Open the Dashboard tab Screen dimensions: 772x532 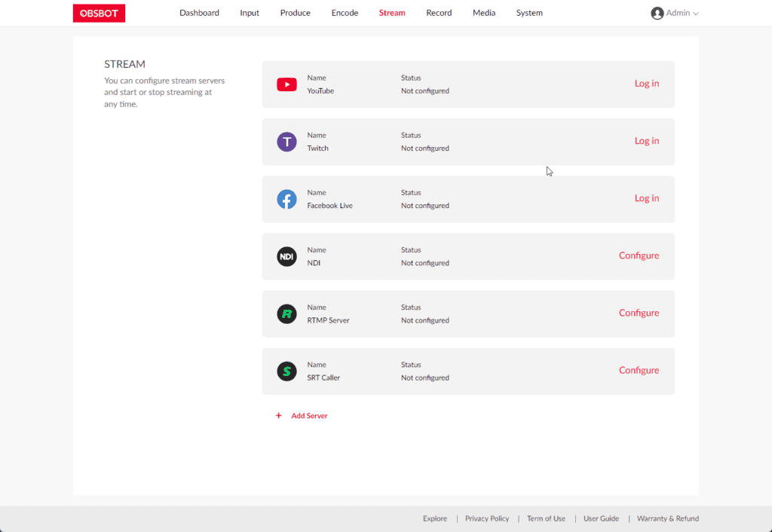[x=199, y=13]
